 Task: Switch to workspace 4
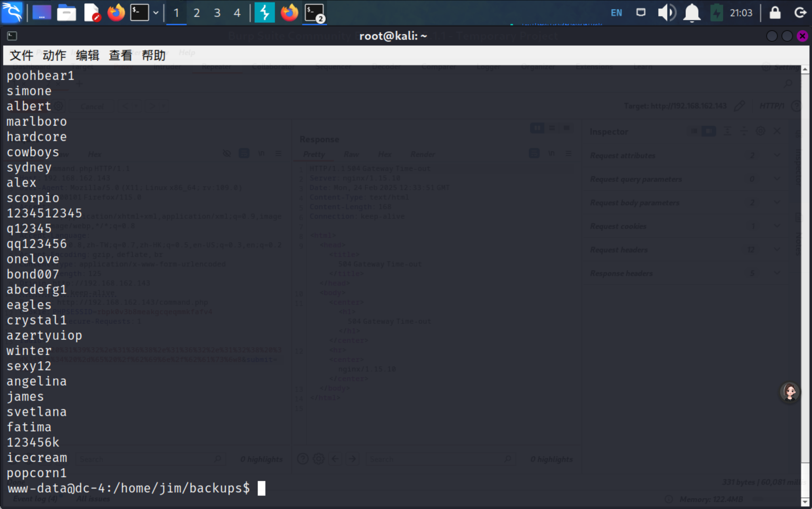237,13
